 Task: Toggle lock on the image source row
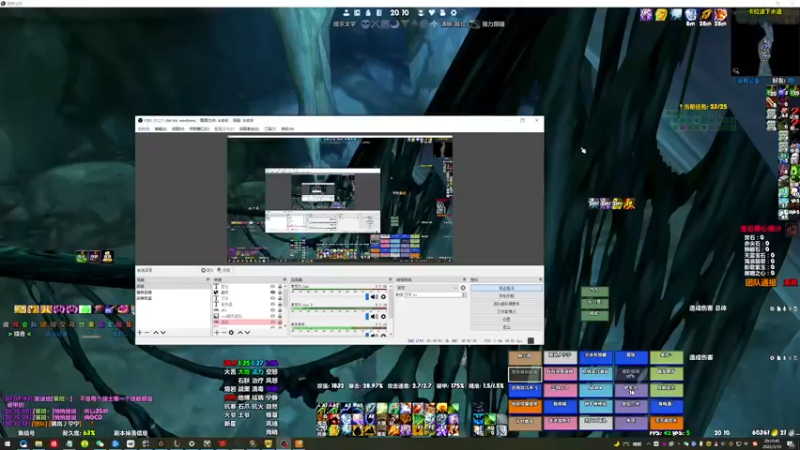click(280, 316)
